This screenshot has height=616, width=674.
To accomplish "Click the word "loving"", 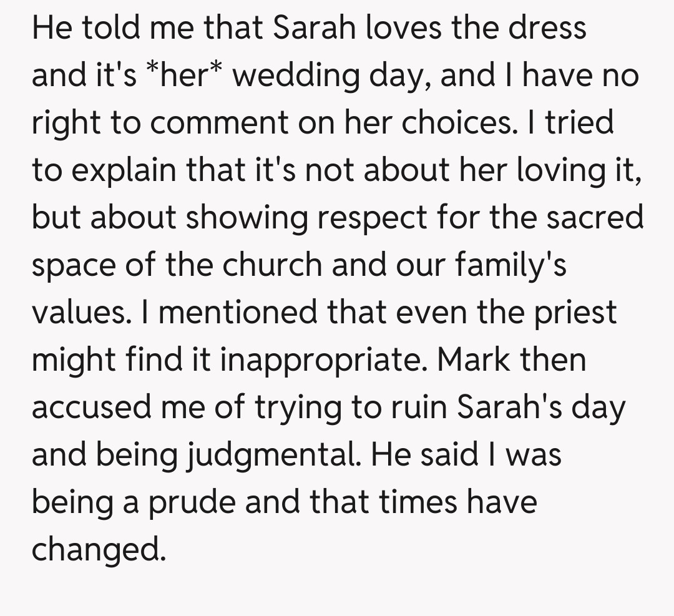I will click(555, 170).
